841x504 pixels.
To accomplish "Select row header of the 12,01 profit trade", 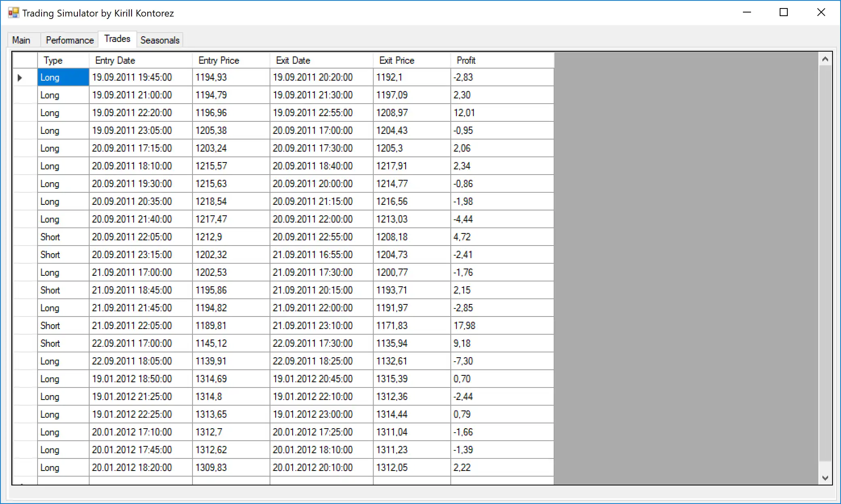I will [x=25, y=113].
